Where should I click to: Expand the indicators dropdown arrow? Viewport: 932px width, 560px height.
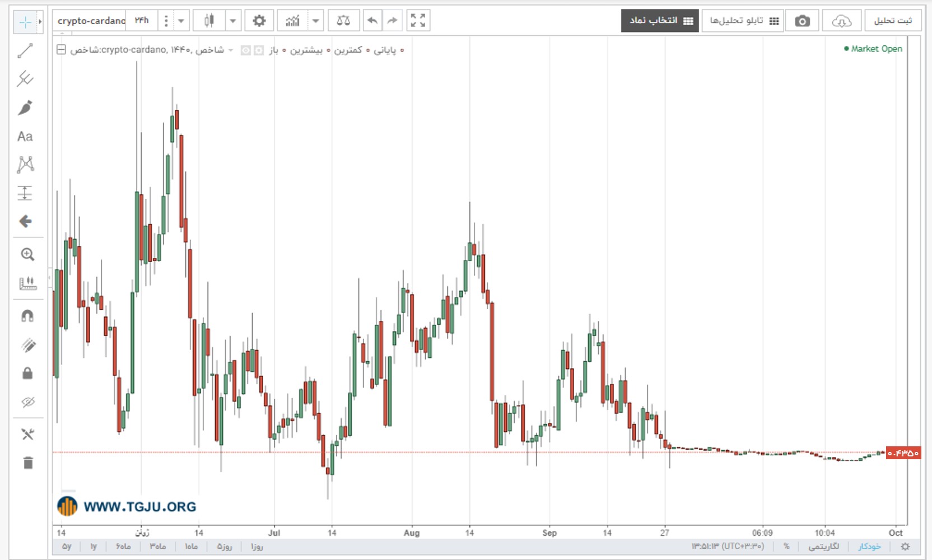tap(316, 21)
